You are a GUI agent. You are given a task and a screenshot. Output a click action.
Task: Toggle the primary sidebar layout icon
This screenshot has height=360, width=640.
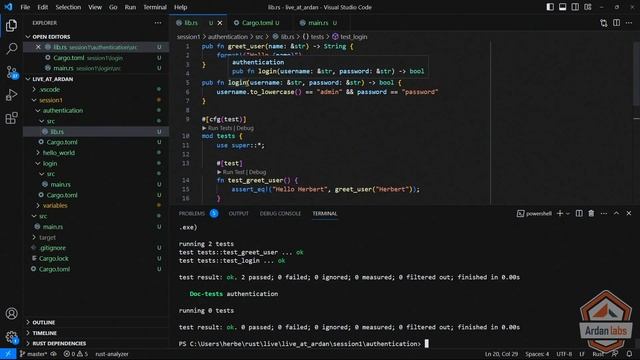550,7
